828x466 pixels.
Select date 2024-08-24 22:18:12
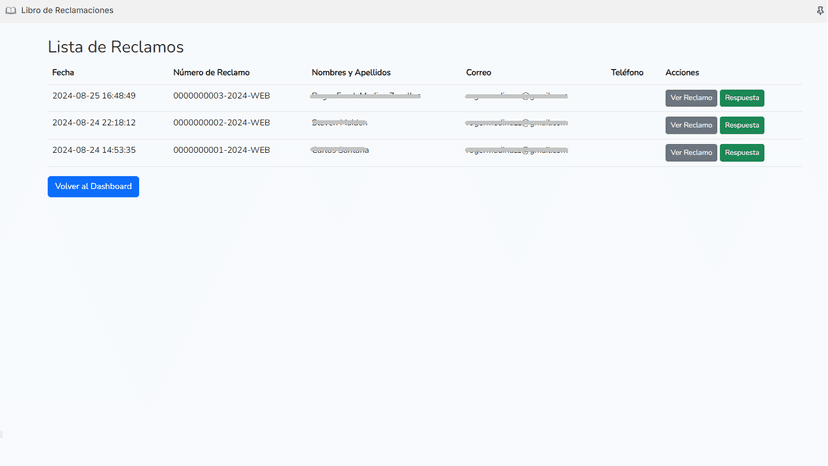93,123
